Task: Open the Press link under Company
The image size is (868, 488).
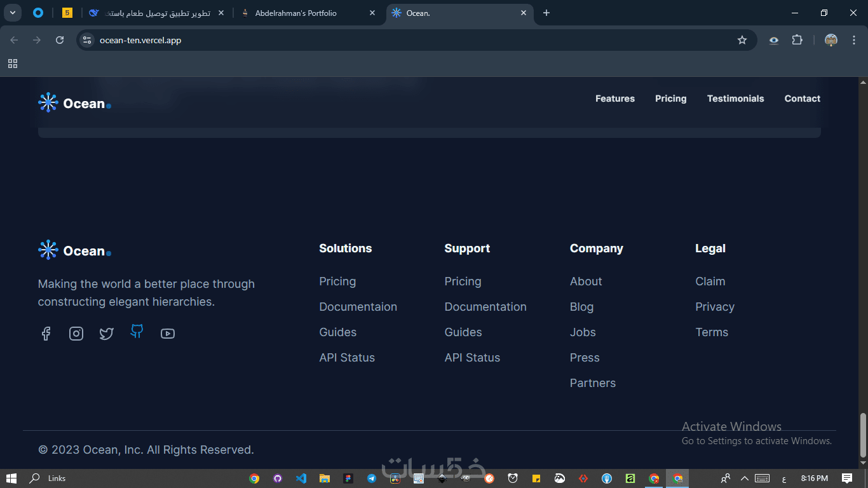Action: tap(585, 358)
